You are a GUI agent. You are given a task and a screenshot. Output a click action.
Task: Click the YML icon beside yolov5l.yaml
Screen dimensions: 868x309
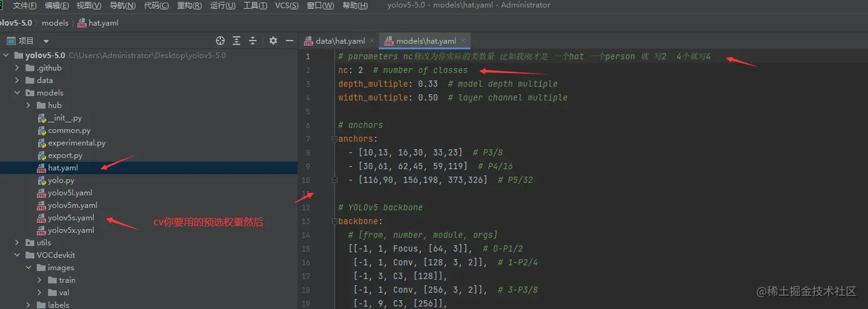click(x=42, y=193)
